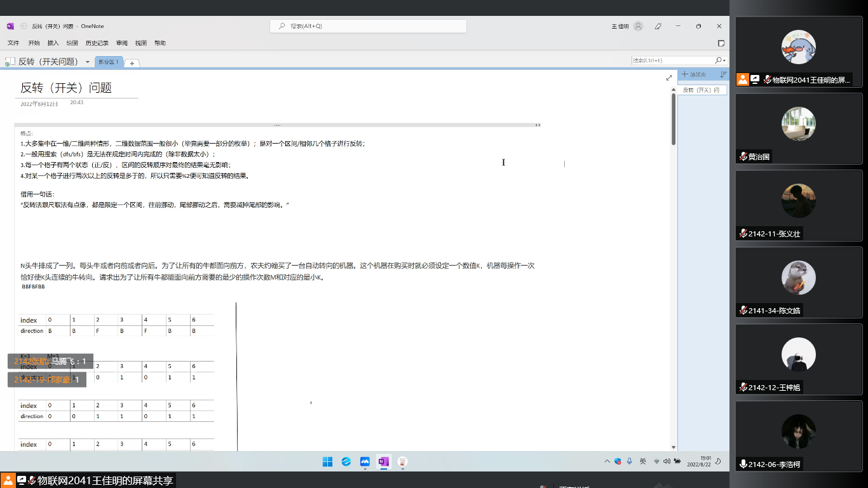The image size is (868, 488).
Task: Click the note container top handle bar
Action: pos(278,125)
